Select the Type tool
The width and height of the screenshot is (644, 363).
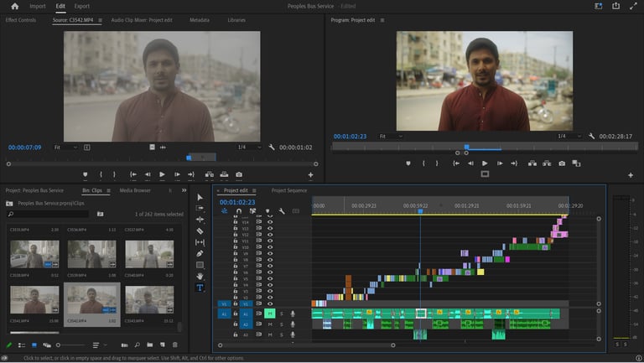[x=200, y=288]
